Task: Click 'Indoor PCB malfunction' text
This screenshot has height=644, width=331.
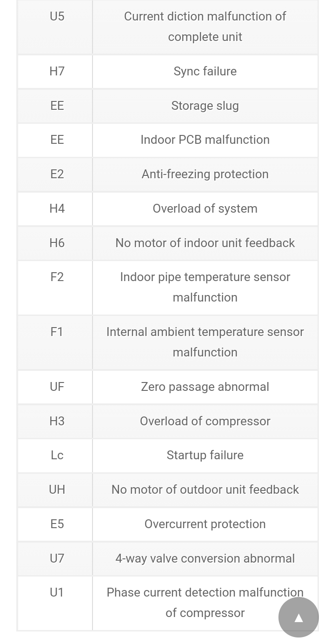Action: (205, 140)
